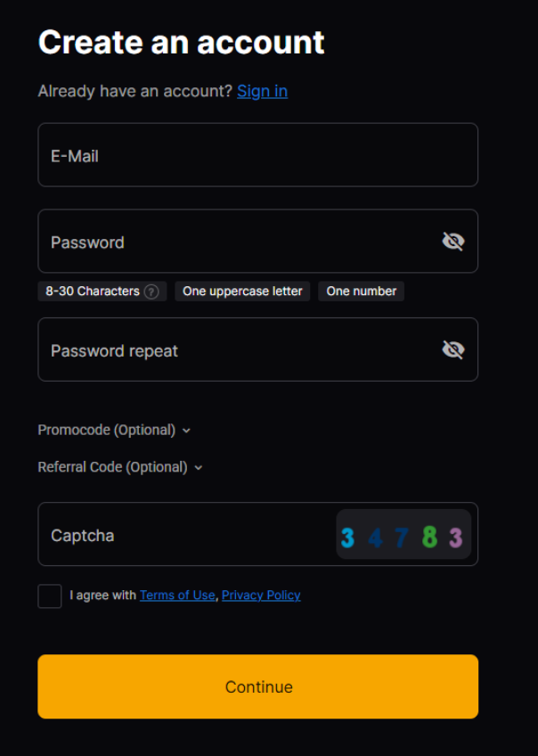
Task: Click the blue number 7 in the captcha
Action: (399, 535)
